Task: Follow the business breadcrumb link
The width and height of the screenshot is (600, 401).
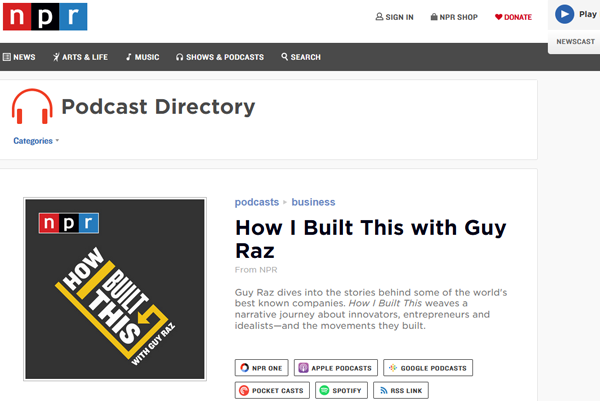Action: [x=313, y=202]
